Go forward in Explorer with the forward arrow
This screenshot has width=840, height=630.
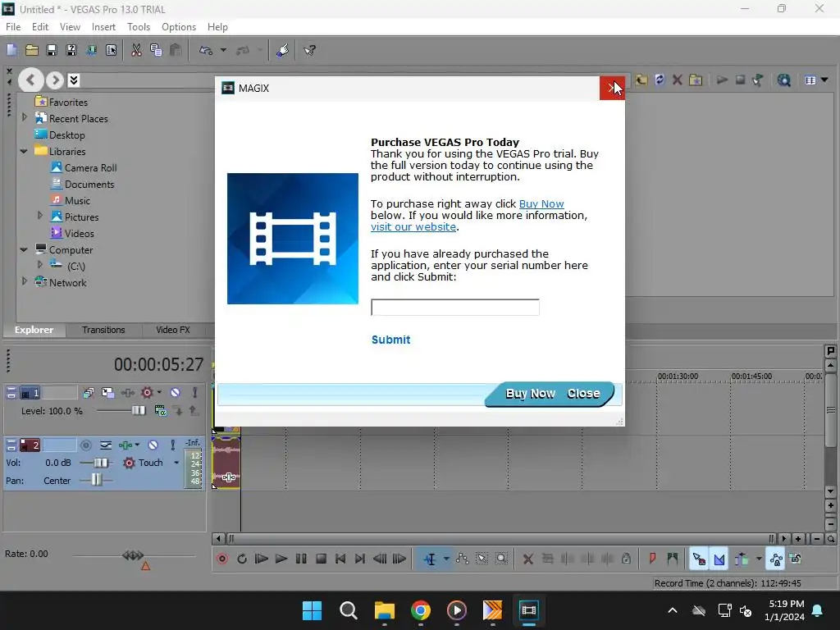click(55, 80)
